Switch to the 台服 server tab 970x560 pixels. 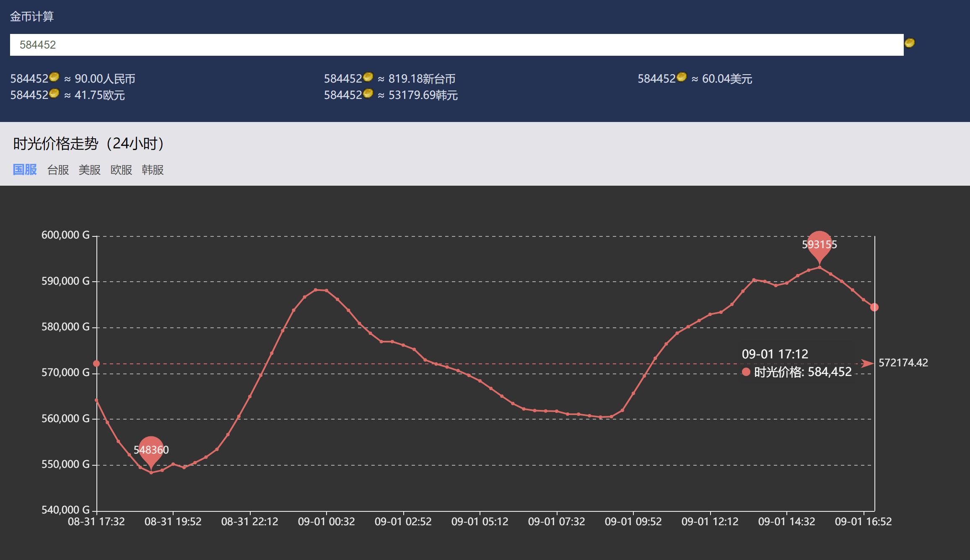click(x=58, y=170)
